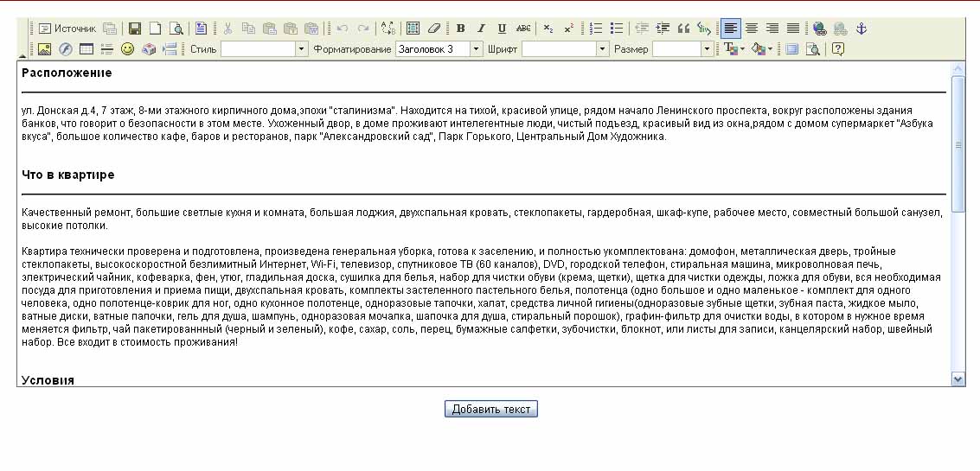Open the Шрифт font dropdown
Screen dimensions: 980x471
coord(565,48)
